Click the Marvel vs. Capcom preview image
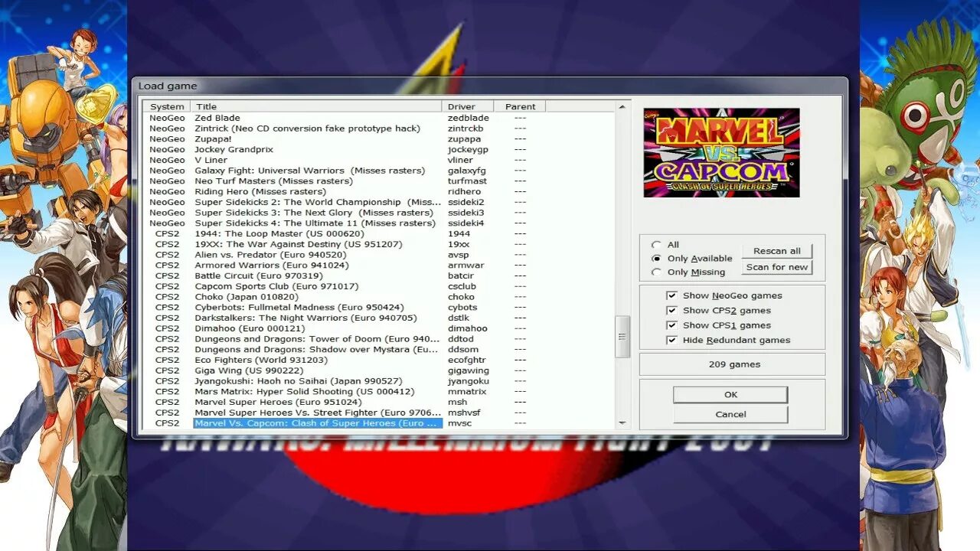 click(x=721, y=152)
